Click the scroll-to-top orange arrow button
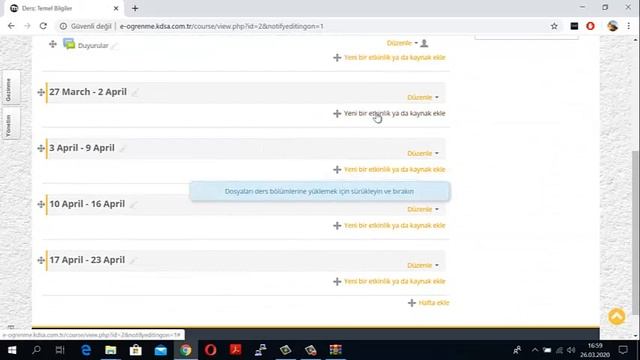640x360 pixels. [x=616, y=316]
